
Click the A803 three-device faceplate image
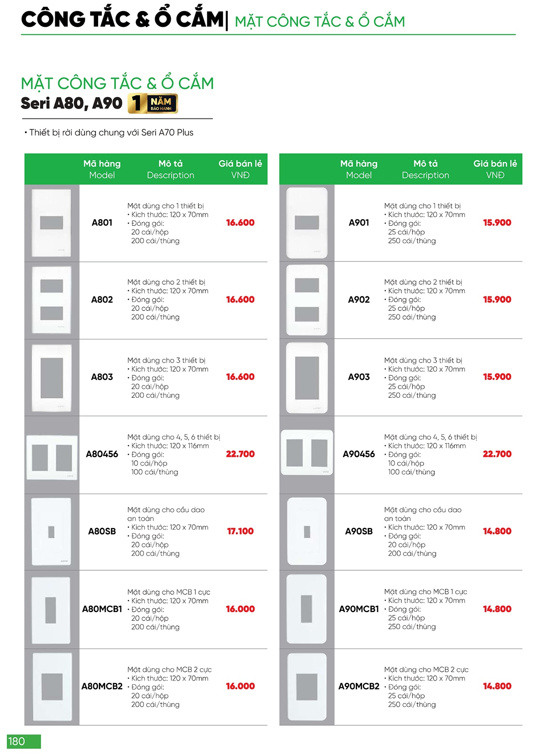click(51, 378)
